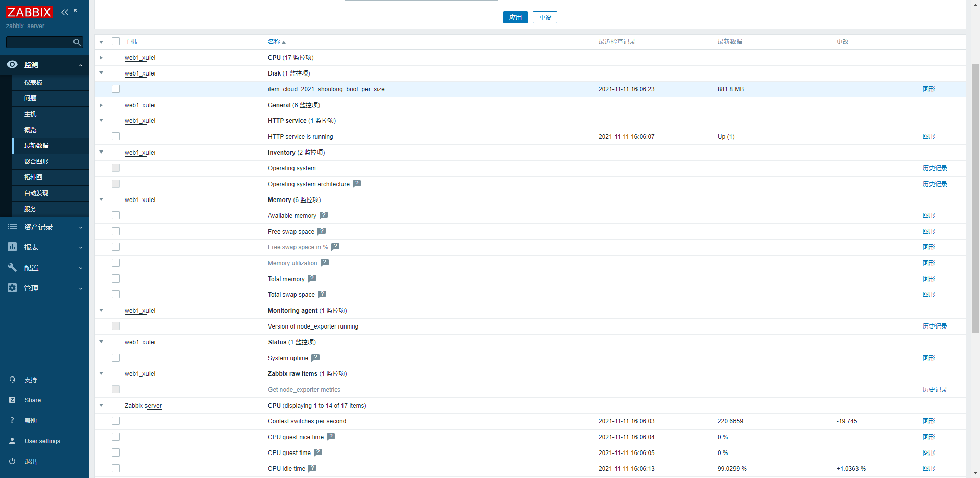The width and height of the screenshot is (980, 478).
Task: Click the 应用 apply button
Action: pyautogui.click(x=515, y=17)
